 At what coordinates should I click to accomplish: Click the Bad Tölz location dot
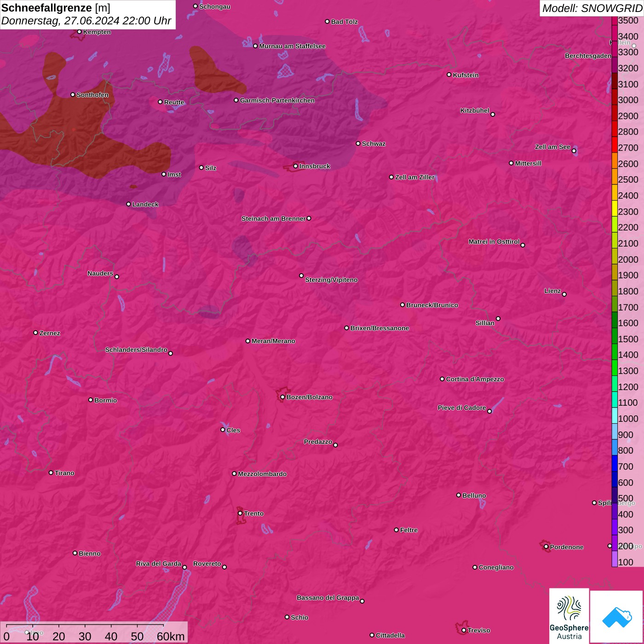328,22
